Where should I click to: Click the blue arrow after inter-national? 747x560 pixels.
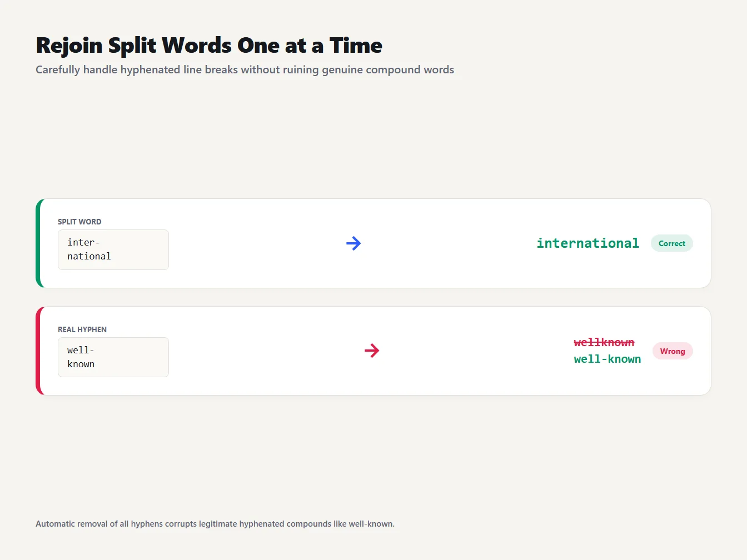pyautogui.click(x=353, y=243)
